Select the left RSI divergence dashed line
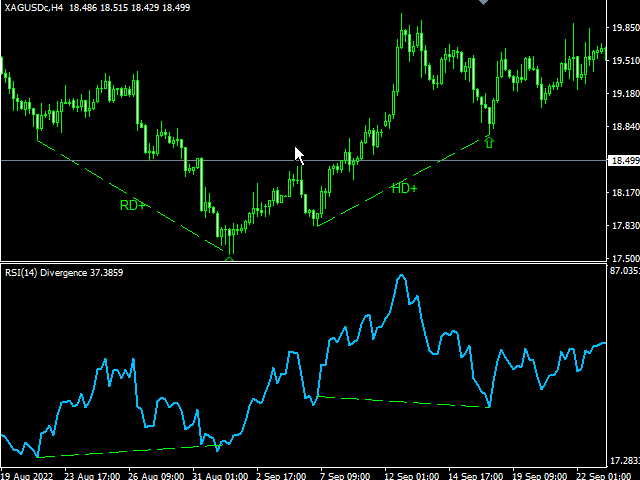This screenshot has width=640, height=480. 120,451
